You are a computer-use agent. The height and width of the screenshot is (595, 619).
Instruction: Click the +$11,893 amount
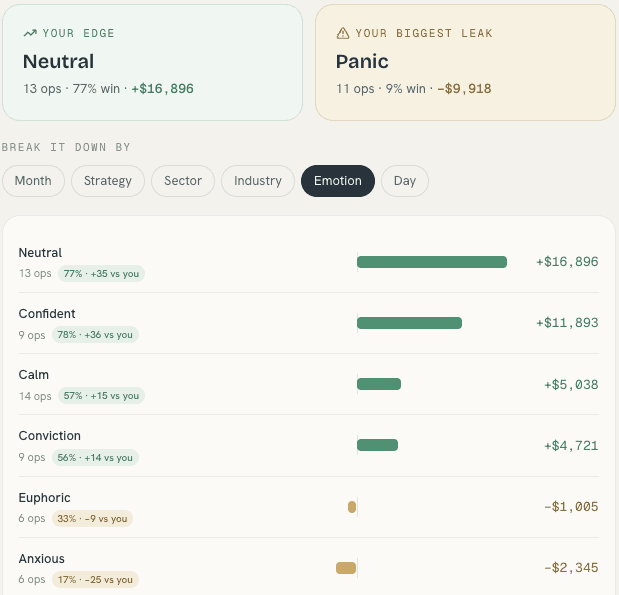(567, 323)
